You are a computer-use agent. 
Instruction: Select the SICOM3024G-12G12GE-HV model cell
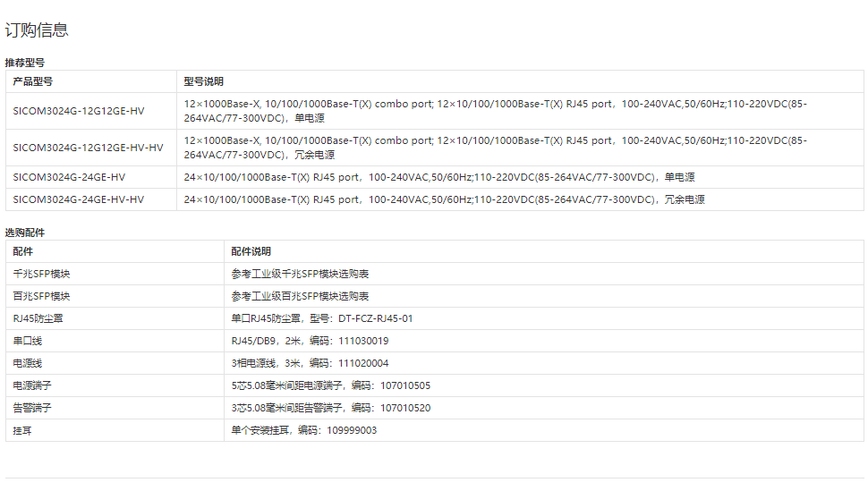click(79, 111)
